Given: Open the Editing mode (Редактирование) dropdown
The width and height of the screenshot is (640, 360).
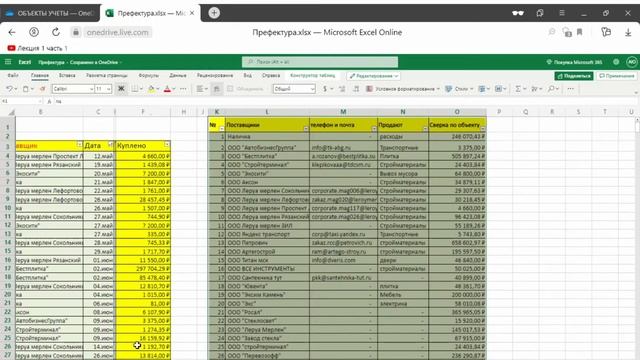Looking at the screenshot, I should click(373, 76).
